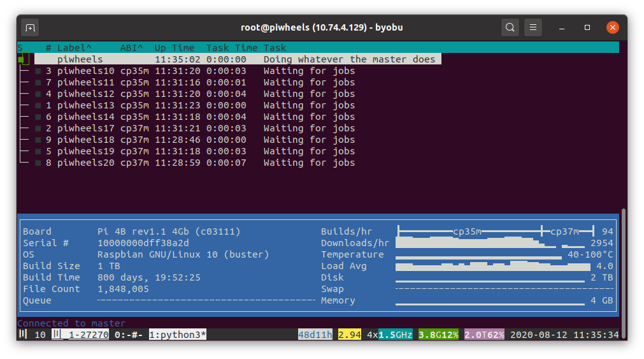Viewport: 644px width, 359px height.
Task: Click the byobu window tab 1:python3*
Action: pos(178,335)
